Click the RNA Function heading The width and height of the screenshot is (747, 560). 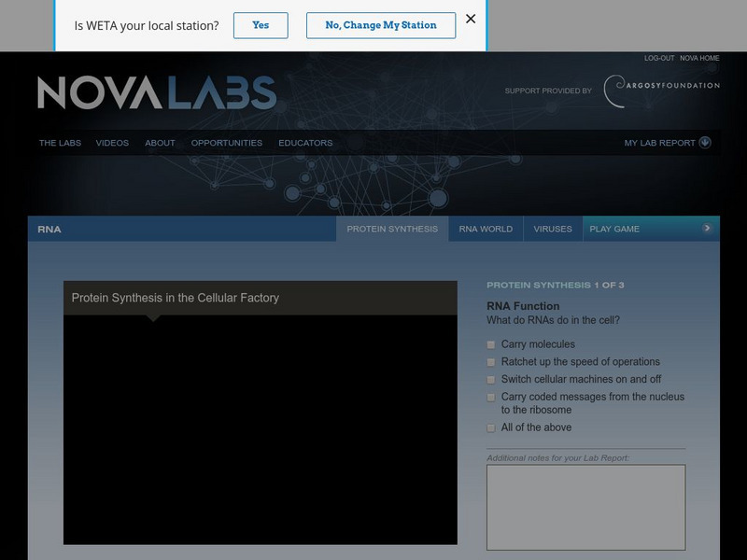523,306
